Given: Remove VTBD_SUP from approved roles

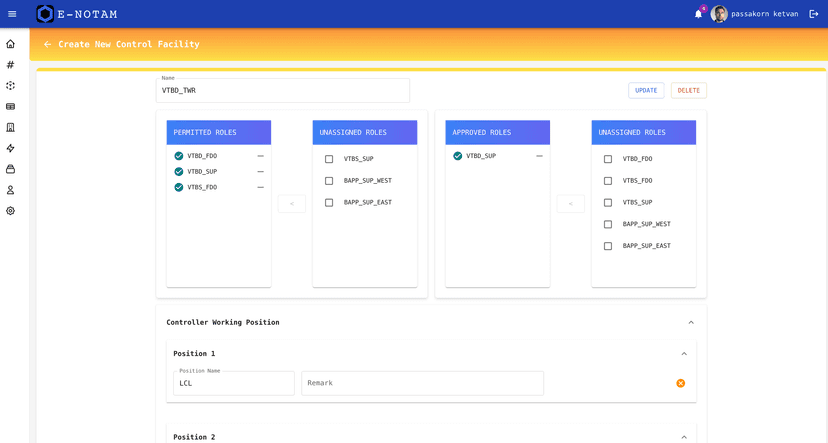Looking at the screenshot, I should [x=539, y=156].
